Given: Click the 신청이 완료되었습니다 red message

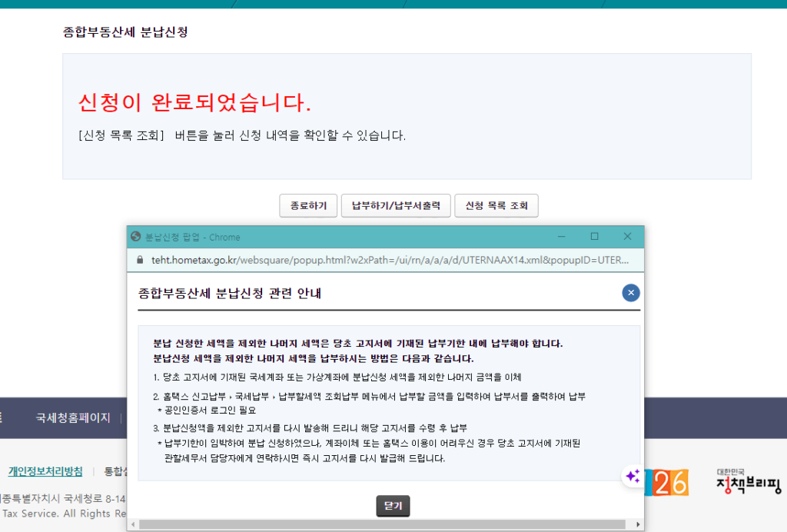Looking at the screenshot, I should point(194,103).
